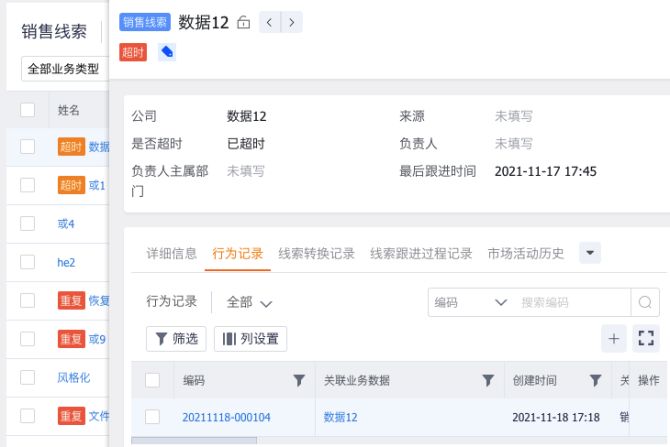Toggle fullscreen view of the table

[646, 339]
